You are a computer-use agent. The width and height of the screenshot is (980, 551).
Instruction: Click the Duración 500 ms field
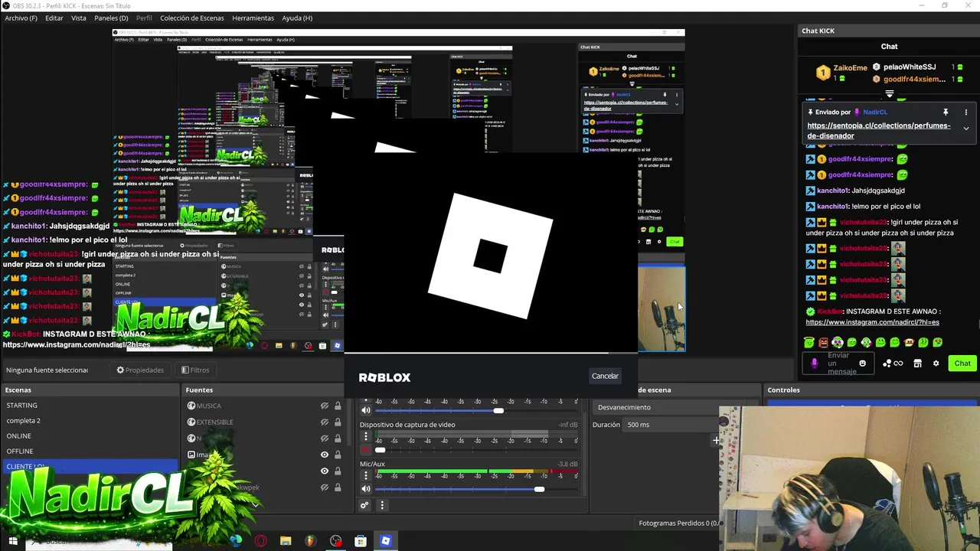671,425
